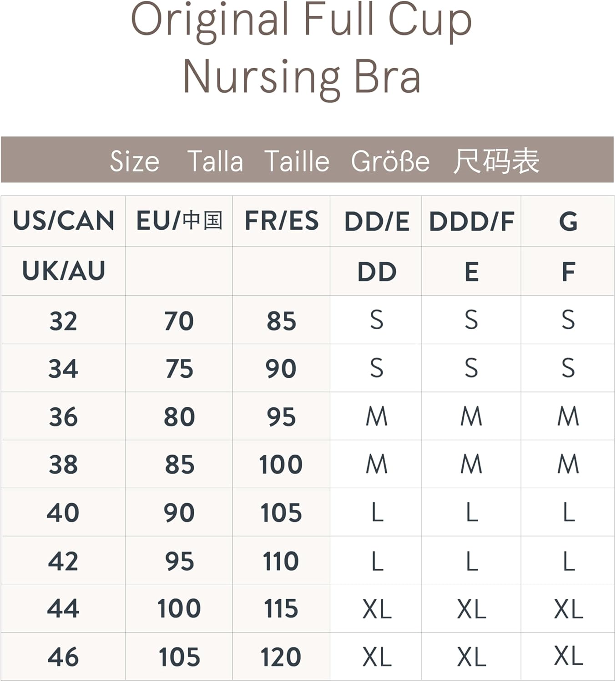Click FR/ES size 110 cell
The image size is (616, 682).
pos(281,561)
